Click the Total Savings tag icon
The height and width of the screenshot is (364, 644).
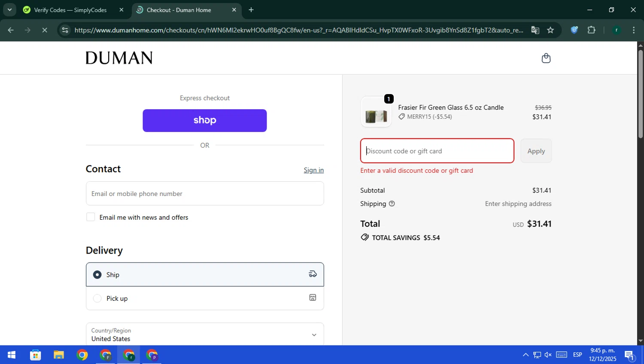coord(365,237)
